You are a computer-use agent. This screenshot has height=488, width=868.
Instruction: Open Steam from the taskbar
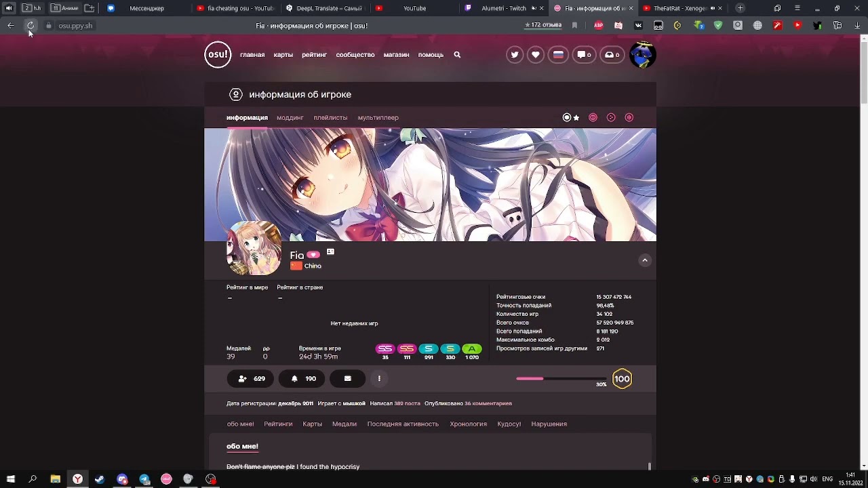(x=100, y=479)
